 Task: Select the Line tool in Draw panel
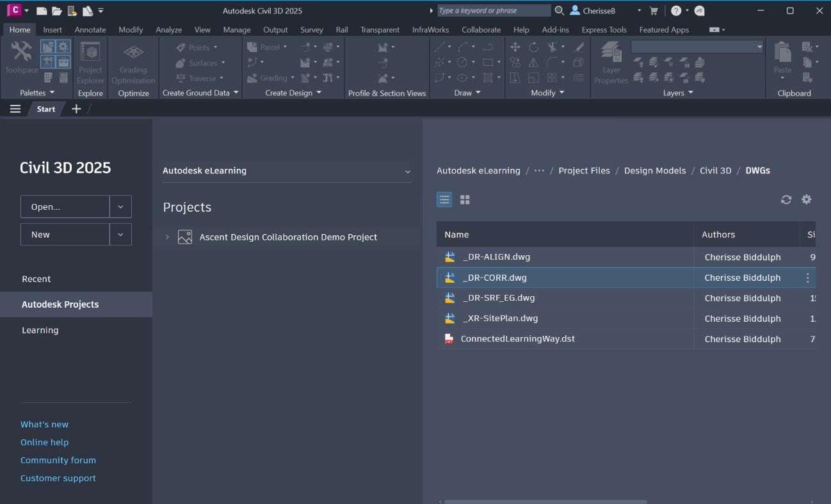440,47
